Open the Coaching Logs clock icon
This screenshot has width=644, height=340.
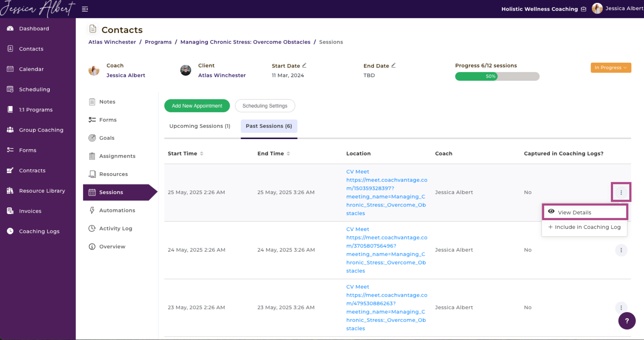point(10,231)
